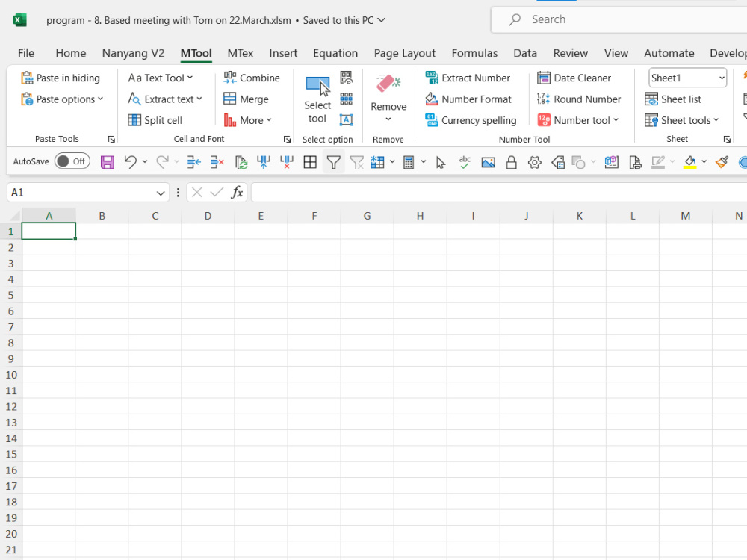Open the Page Layout tab
The width and height of the screenshot is (747, 560).
tap(404, 53)
